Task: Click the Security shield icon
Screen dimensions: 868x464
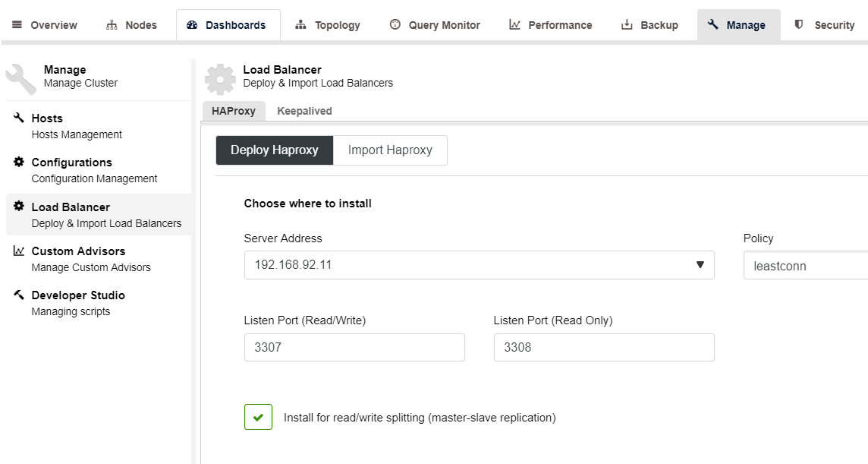Action: [799, 25]
